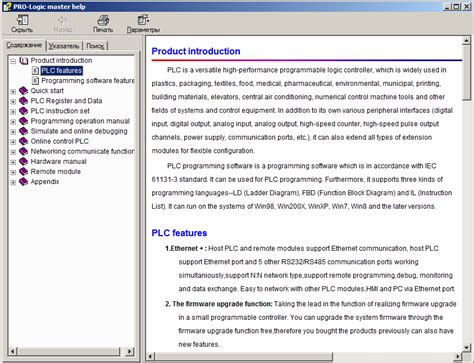Click the tree pane scroll left arrow
This screenshot has height=363, width=474.
(x=13, y=351)
